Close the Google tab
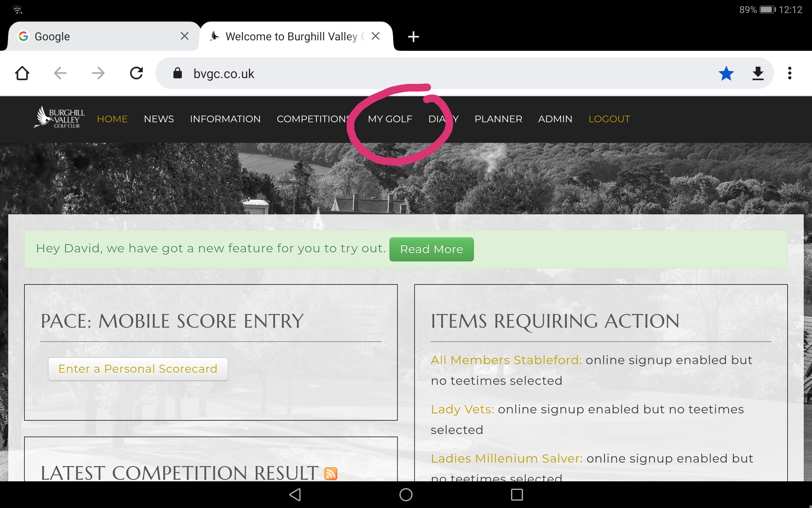 click(185, 36)
